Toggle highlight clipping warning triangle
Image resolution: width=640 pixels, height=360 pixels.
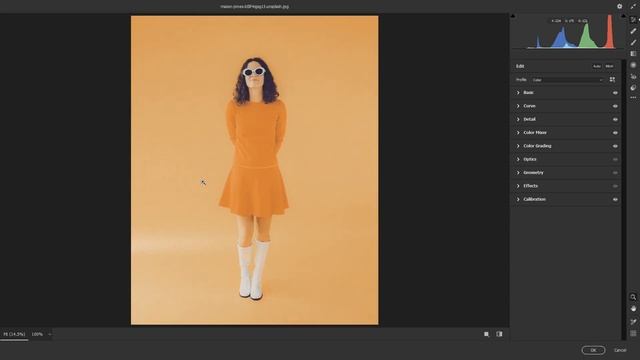pyautogui.click(x=623, y=16)
